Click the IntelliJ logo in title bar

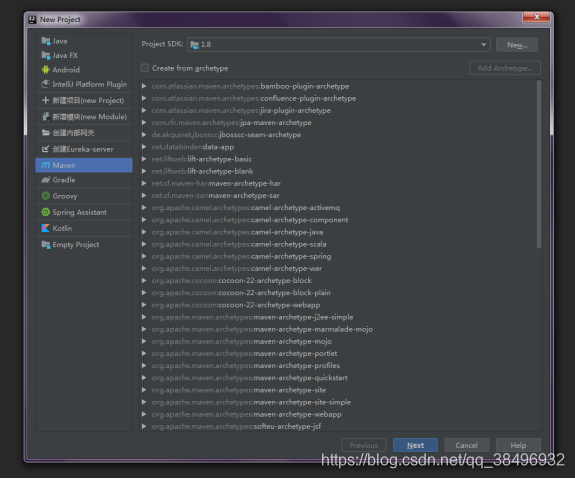click(x=32, y=19)
